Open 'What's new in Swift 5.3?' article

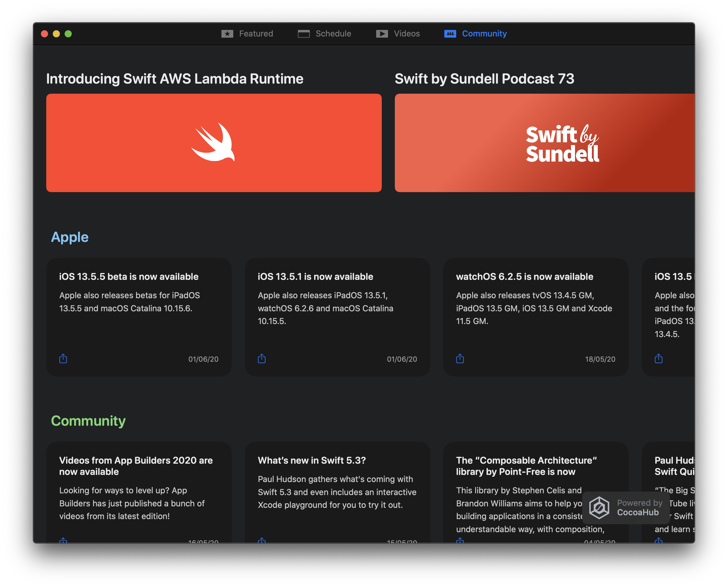click(x=312, y=460)
